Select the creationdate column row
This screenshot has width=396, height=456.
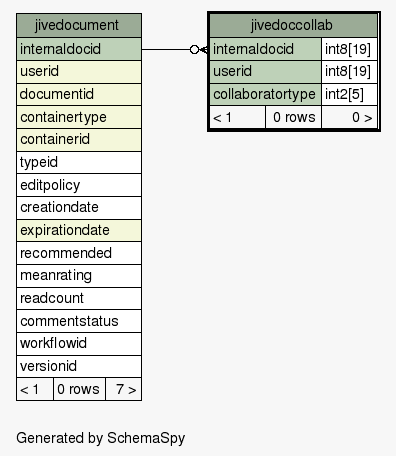tap(79, 208)
